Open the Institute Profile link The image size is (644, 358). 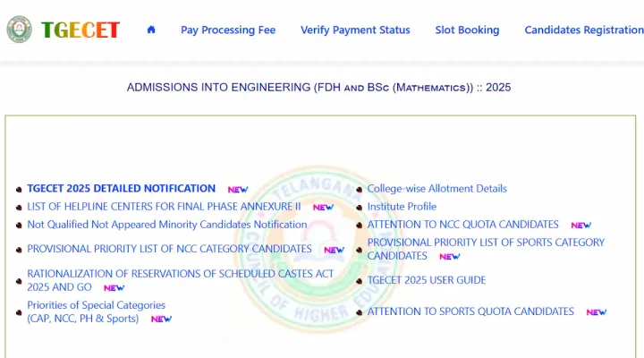pyautogui.click(x=402, y=207)
